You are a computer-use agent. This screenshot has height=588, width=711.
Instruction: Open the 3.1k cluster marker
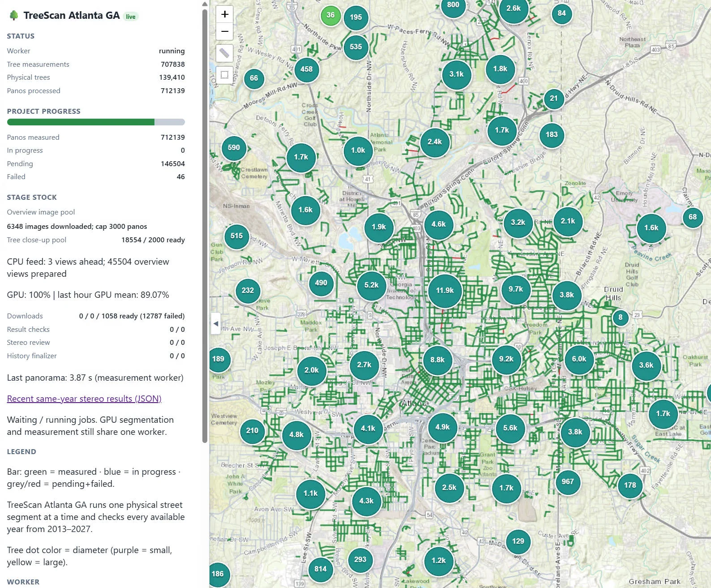457,74
